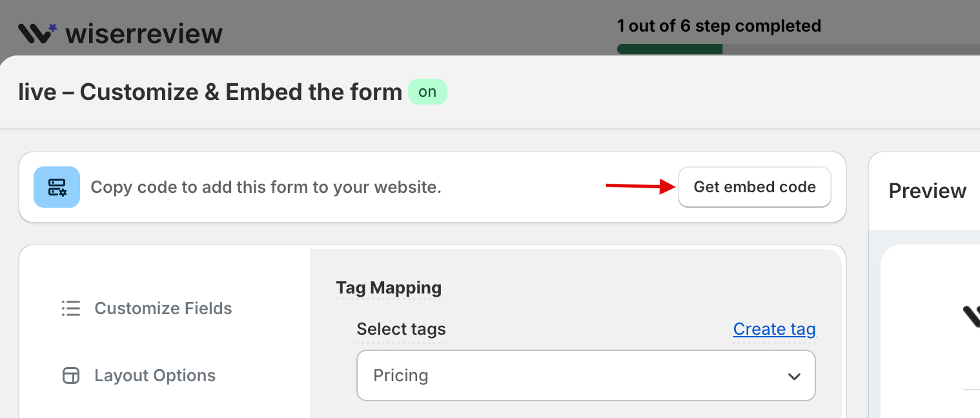
Task: Expand the Pricing dropdown chevron arrow
Action: click(794, 376)
